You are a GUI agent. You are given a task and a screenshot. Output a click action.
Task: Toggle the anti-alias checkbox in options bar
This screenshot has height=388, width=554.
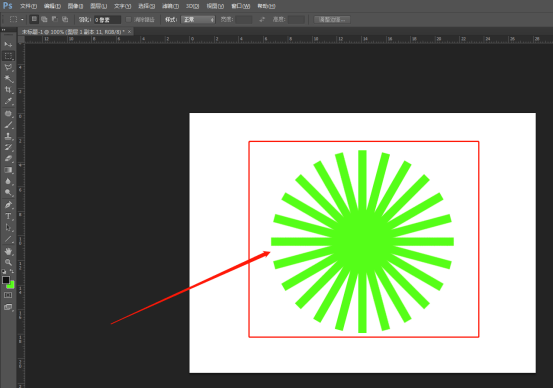click(x=128, y=19)
